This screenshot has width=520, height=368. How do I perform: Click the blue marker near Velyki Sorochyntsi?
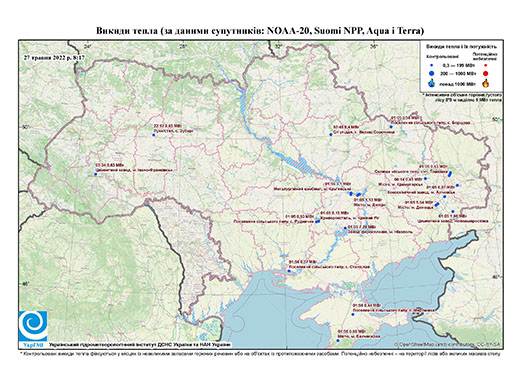pyautogui.click(x=331, y=135)
